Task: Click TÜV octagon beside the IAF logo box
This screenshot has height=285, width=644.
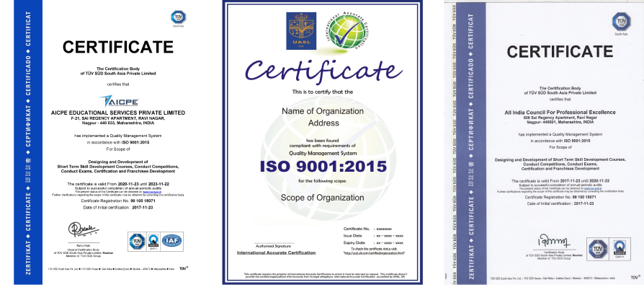Action: tap(137, 242)
